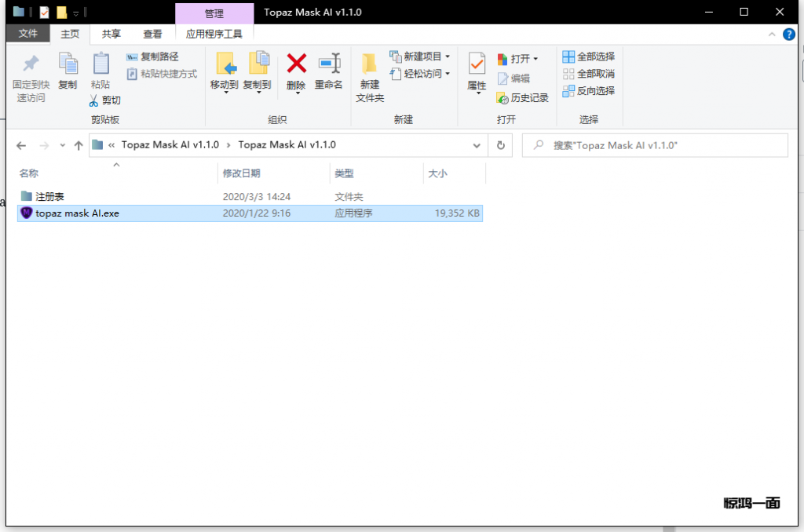The height and width of the screenshot is (532, 804).
Task: Open the address bar history dropdown
Action: click(x=477, y=145)
